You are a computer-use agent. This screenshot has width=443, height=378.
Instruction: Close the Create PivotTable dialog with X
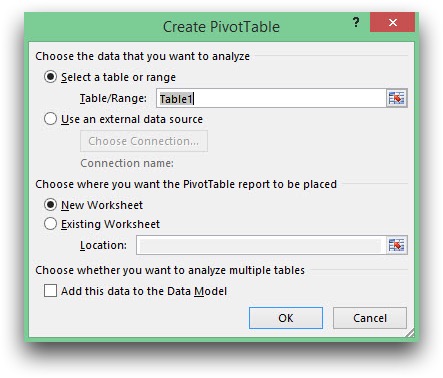tap(393, 22)
